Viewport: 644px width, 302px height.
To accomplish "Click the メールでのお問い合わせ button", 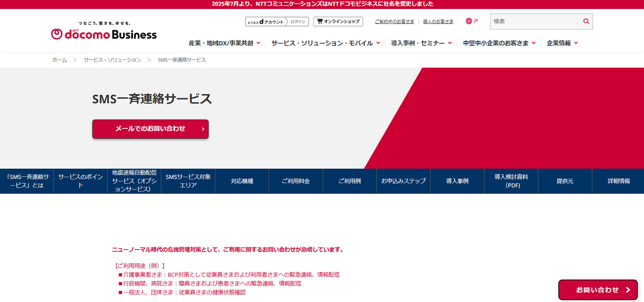I will click(151, 129).
